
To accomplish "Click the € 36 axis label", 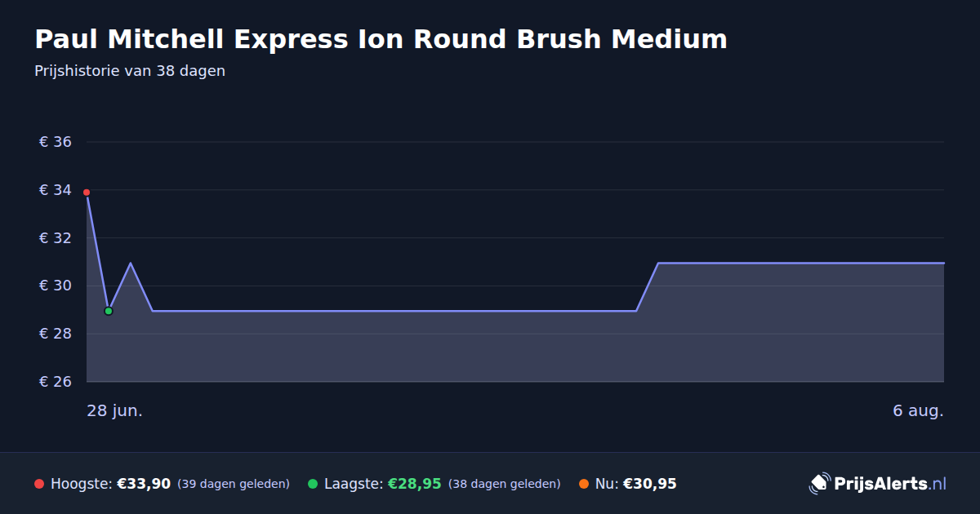I will pos(56,142).
